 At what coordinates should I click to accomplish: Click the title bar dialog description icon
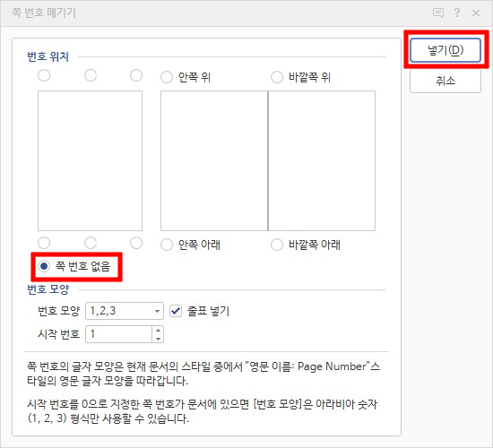(x=438, y=13)
